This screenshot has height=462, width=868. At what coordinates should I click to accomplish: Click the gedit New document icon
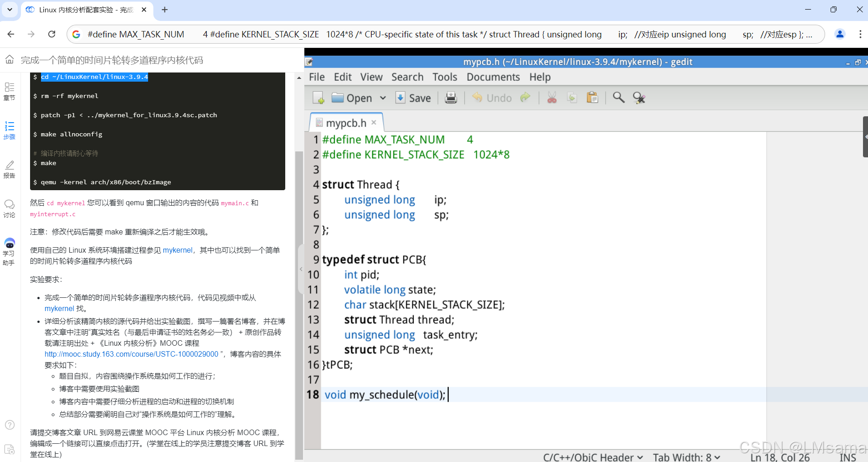click(x=318, y=98)
